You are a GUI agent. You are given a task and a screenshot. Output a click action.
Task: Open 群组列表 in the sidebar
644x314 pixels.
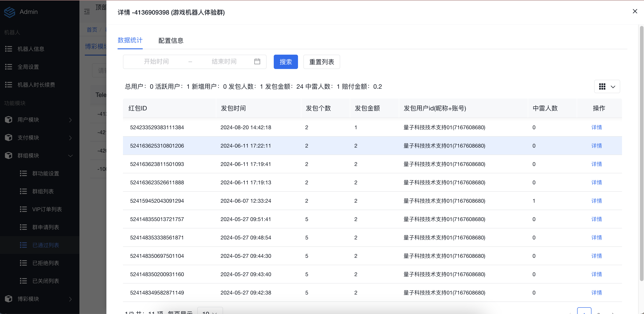point(43,191)
